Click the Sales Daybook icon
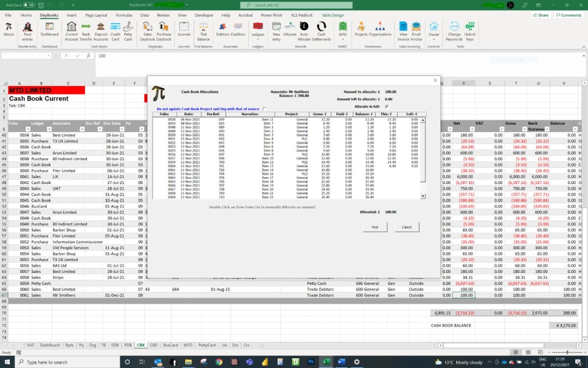This screenshot has width=588, height=368. (x=147, y=29)
